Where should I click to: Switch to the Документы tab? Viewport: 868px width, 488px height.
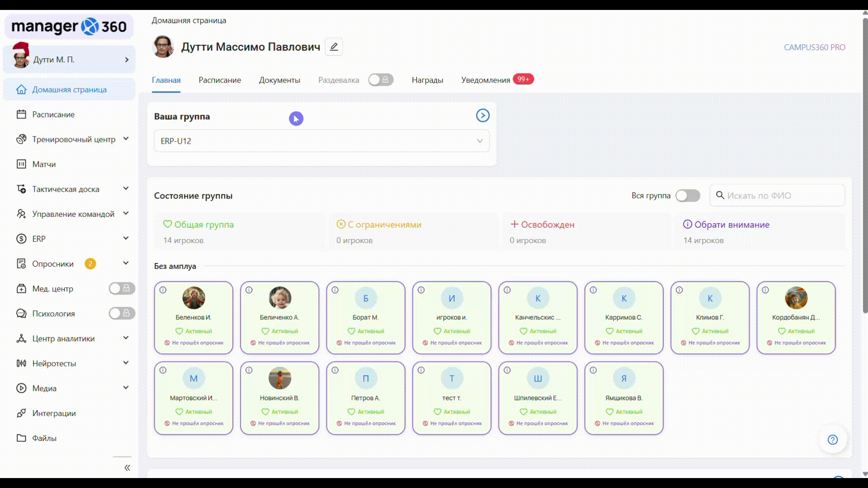pos(279,80)
